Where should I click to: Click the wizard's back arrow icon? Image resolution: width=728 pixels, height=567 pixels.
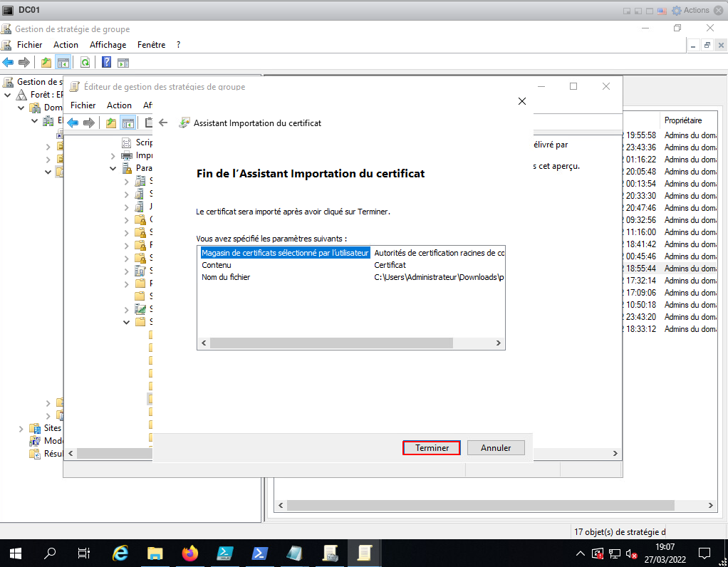[163, 123]
